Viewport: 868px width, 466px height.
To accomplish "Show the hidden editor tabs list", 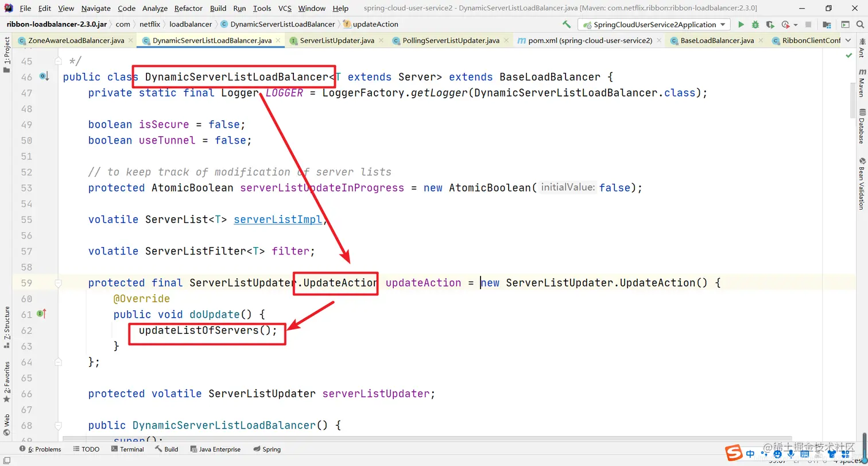I will [848, 41].
